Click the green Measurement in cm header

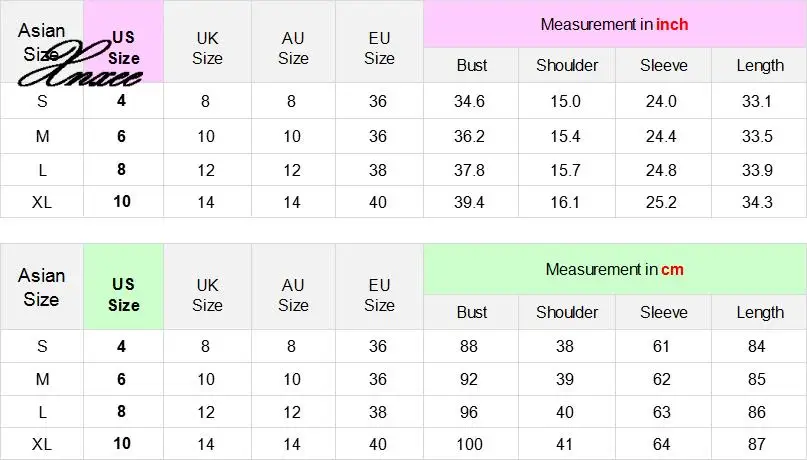pyautogui.click(x=614, y=269)
